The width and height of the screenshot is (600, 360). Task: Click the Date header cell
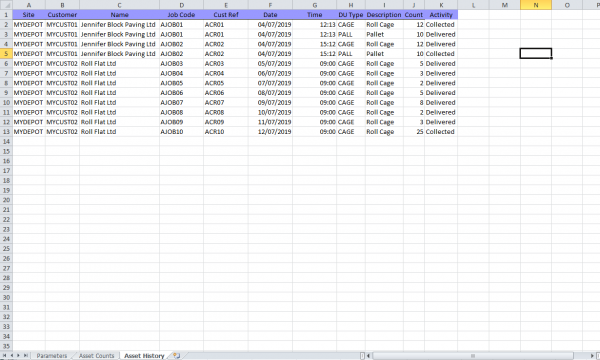click(x=270, y=15)
